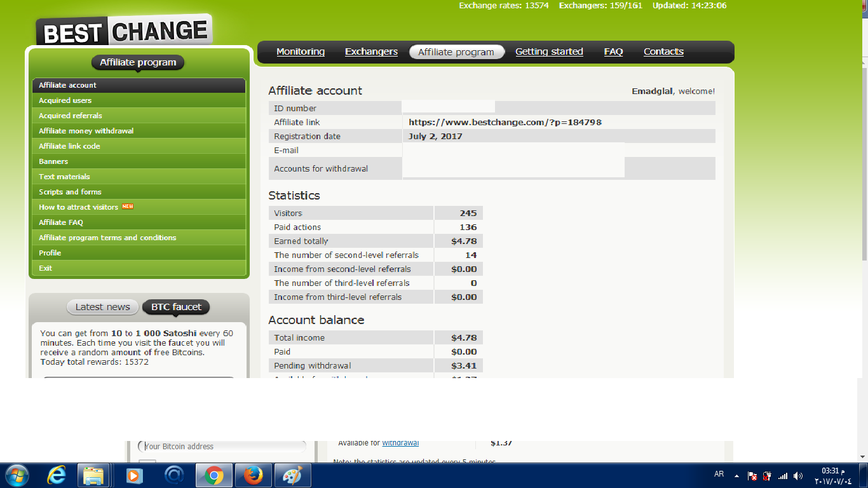Switch to Google Chrome in taskbar

click(214, 475)
